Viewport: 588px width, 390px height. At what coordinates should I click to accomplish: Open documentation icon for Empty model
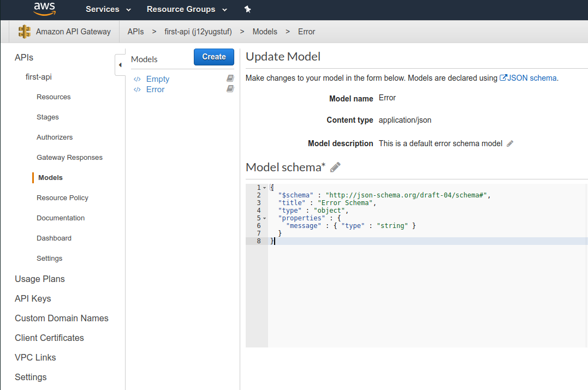pyautogui.click(x=230, y=79)
